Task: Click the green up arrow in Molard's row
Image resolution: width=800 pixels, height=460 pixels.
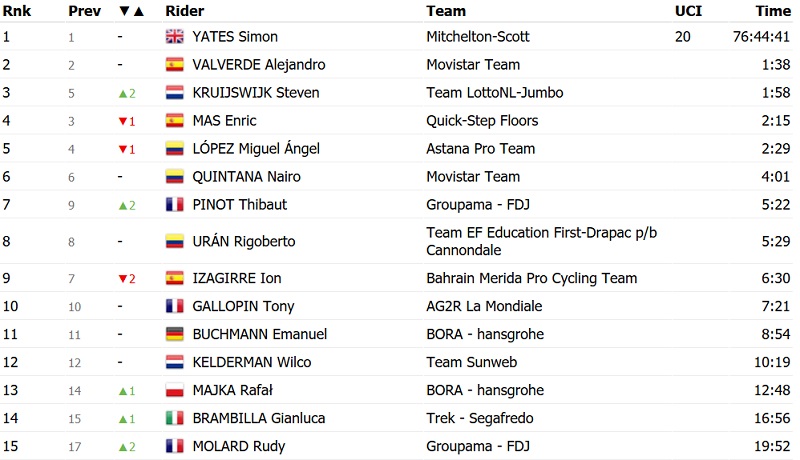Action: 122,446
